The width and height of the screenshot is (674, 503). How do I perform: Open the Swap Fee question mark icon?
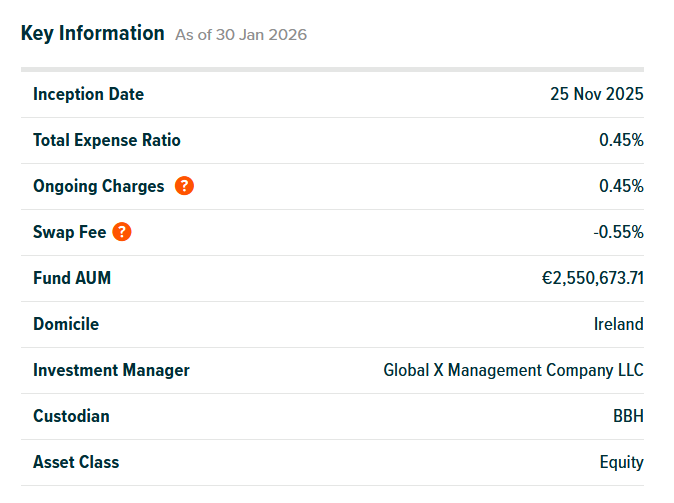(x=122, y=232)
